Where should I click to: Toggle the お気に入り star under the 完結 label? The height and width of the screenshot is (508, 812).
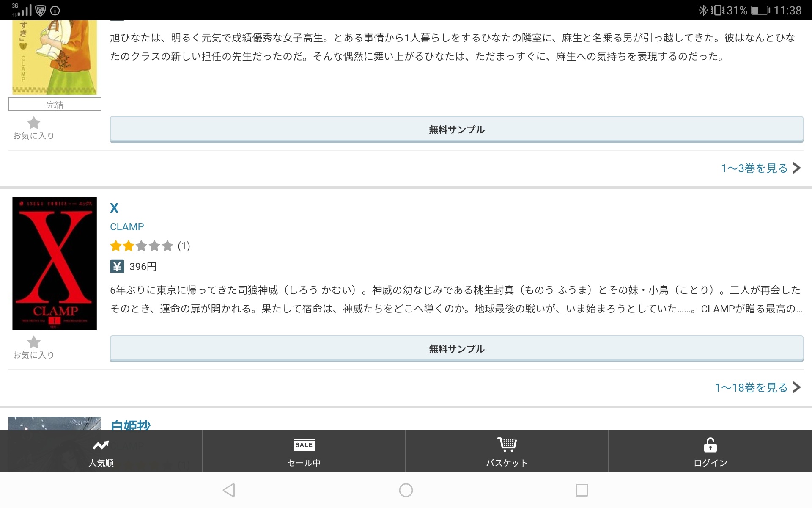tap(34, 123)
